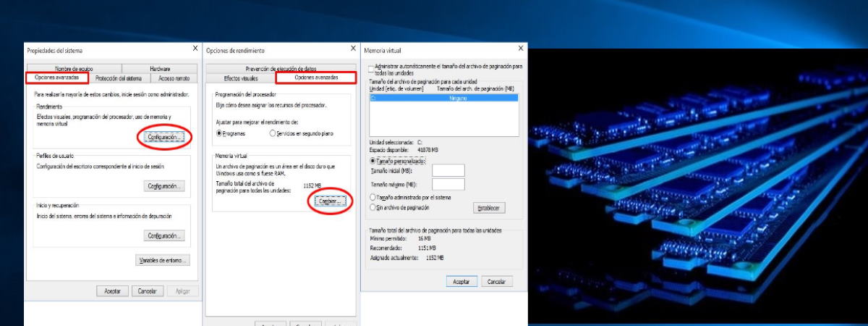Image resolution: width=868 pixels, height=326 pixels.
Task: Select the C: drive row in list
Action: 443,98
